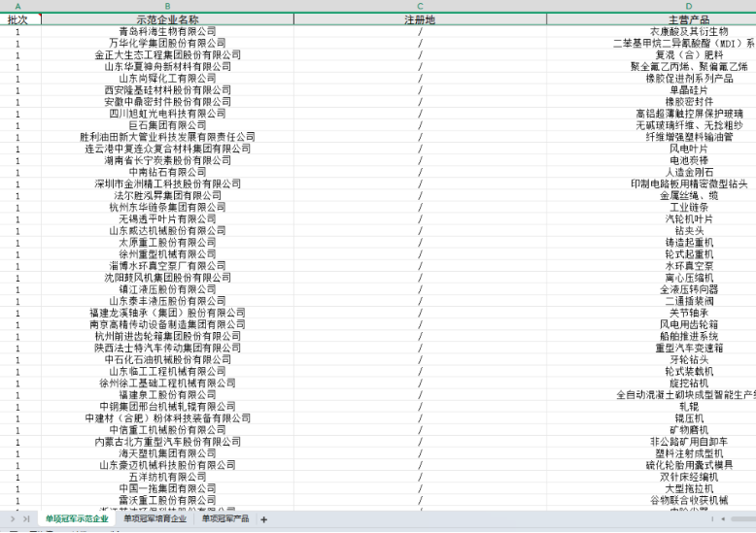The height and width of the screenshot is (533, 756).
Task: Select cell 万华化学集团股份有限公司
Action: click(167, 44)
